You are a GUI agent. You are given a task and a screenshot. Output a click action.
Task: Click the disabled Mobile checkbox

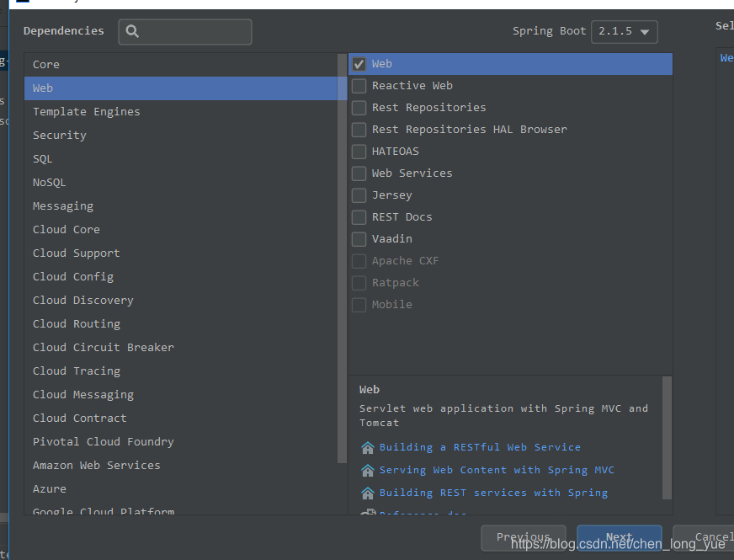(359, 305)
